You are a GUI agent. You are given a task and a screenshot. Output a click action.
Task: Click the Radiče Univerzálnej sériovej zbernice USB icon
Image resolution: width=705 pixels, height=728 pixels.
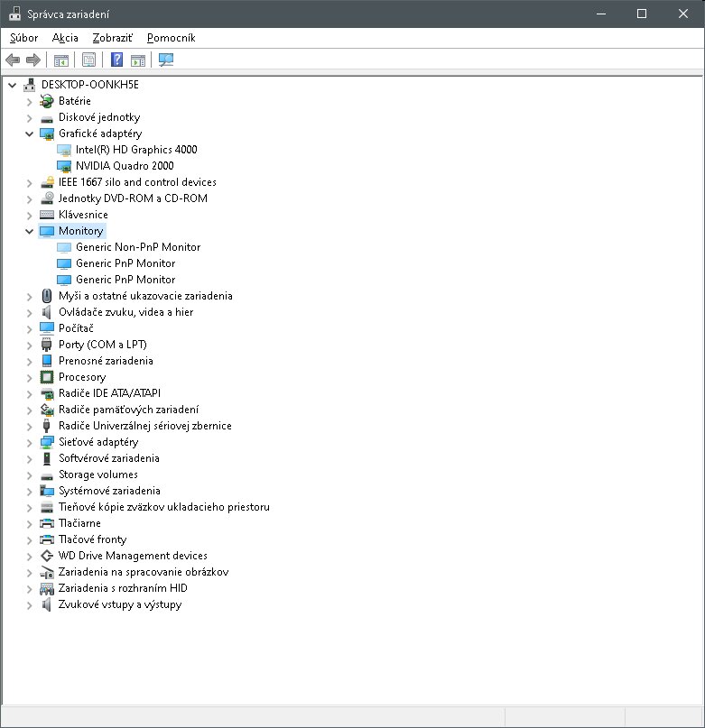(x=46, y=426)
